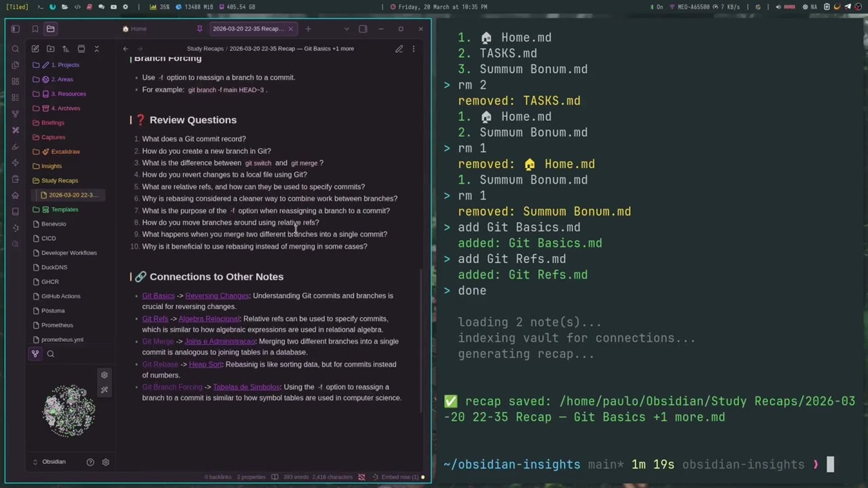Open the tab list dropdown chevron
Screen dimensions: 868x488
(347, 29)
